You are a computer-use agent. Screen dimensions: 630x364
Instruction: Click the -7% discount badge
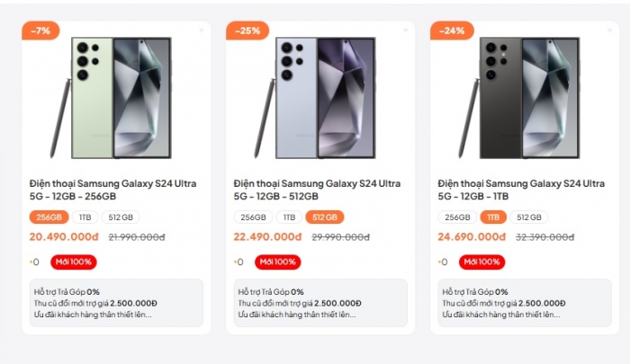(x=41, y=31)
